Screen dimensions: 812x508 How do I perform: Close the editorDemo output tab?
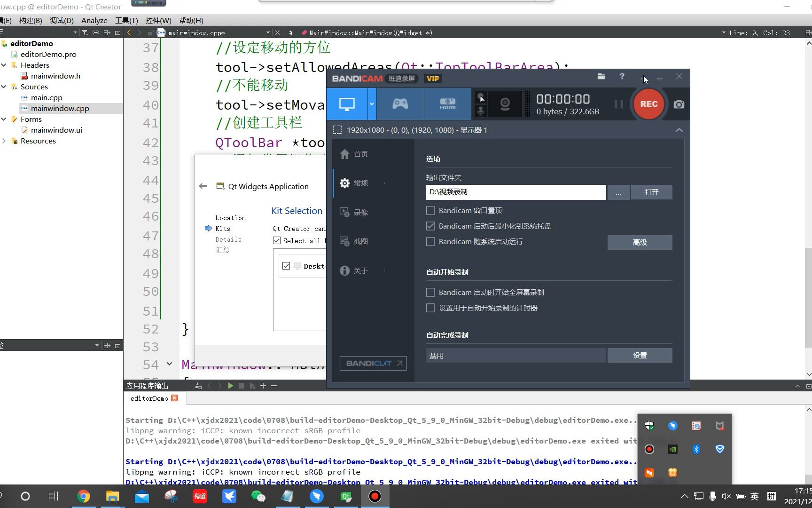(174, 398)
